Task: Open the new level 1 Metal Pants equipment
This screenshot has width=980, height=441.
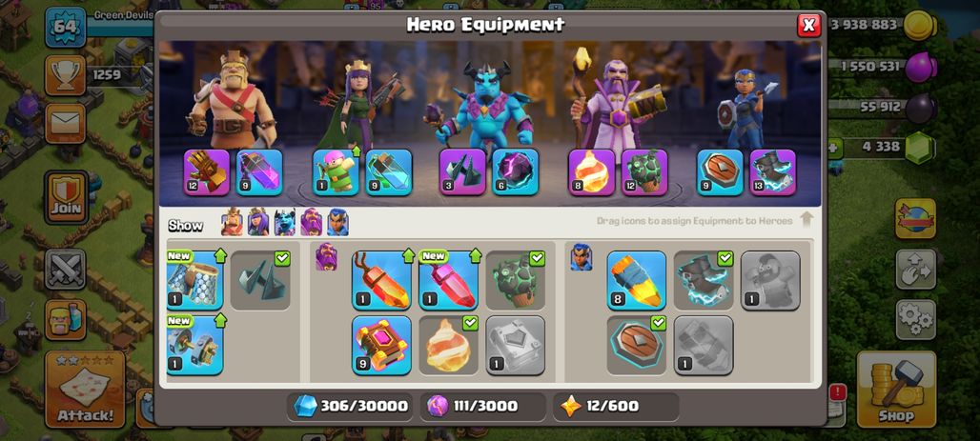Action: coord(194,280)
